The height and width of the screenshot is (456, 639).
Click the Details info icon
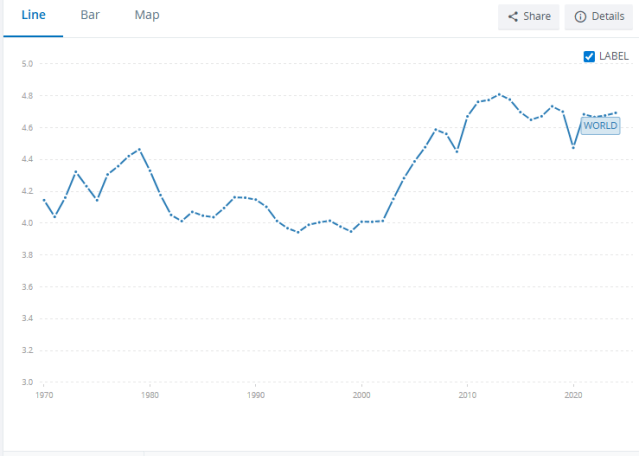coord(580,17)
